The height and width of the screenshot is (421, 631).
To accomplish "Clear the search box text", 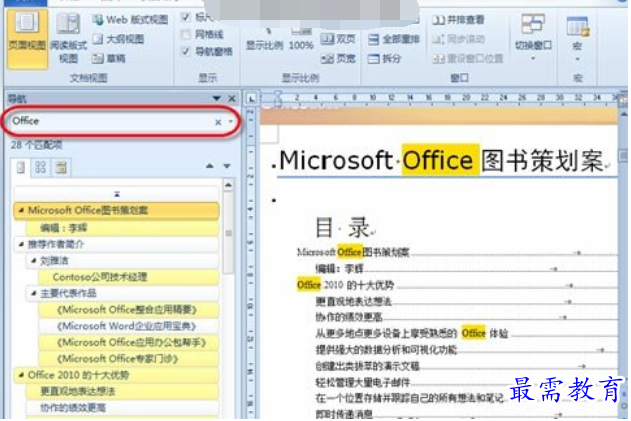I will (x=218, y=122).
